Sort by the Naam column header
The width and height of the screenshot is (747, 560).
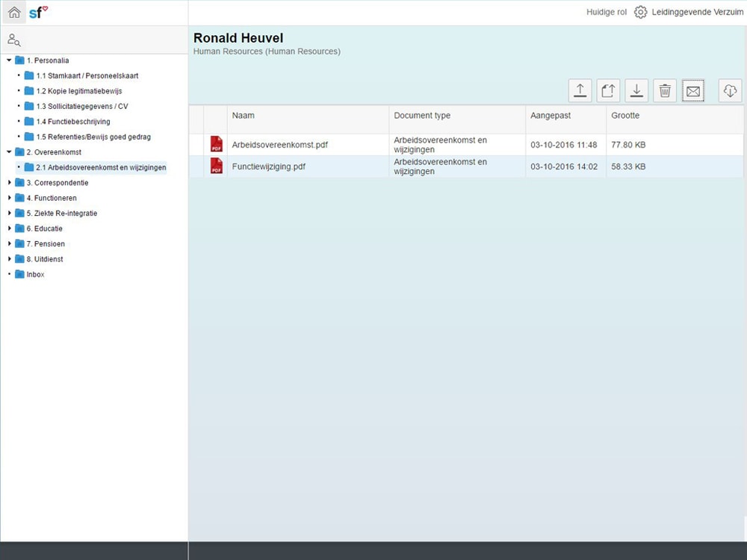click(x=244, y=116)
